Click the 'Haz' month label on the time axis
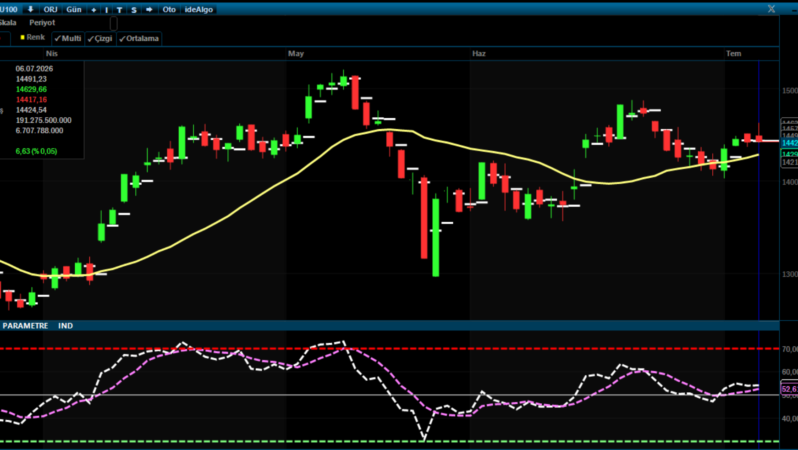The width and height of the screenshot is (798, 450). coord(478,53)
